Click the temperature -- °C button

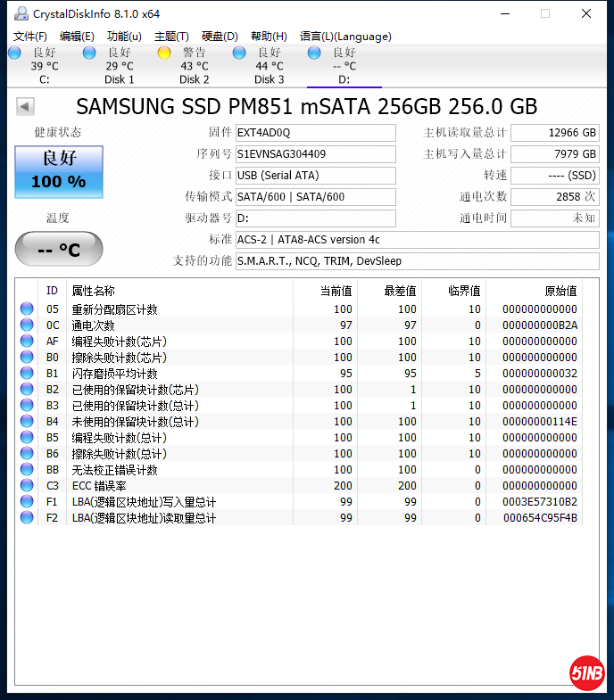(59, 249)
